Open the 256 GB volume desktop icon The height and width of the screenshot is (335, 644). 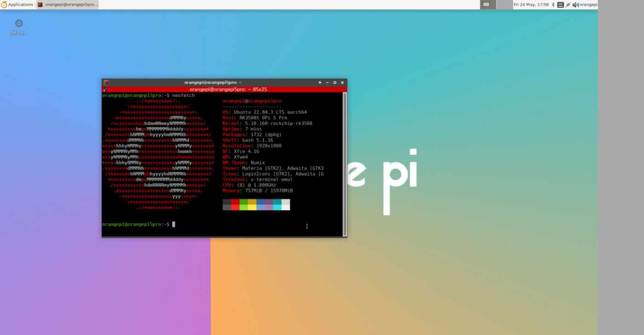click(x=18, y=27)
